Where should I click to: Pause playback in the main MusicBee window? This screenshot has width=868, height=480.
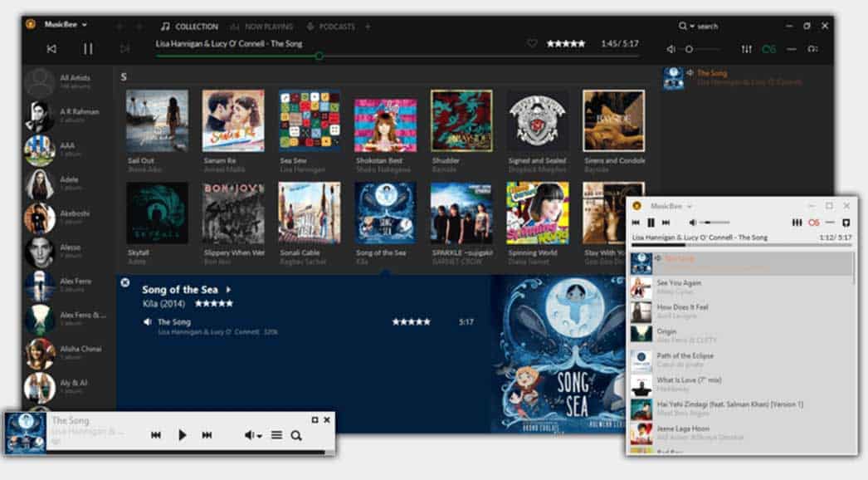[x=88, y=49]
